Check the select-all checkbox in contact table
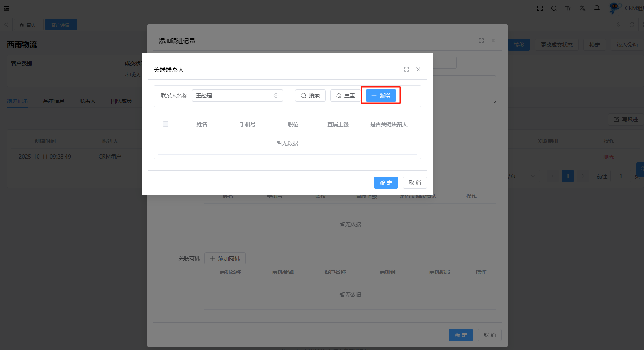This screenshot has width=644, height=350. pyautogui.click(x=166, y=124)
